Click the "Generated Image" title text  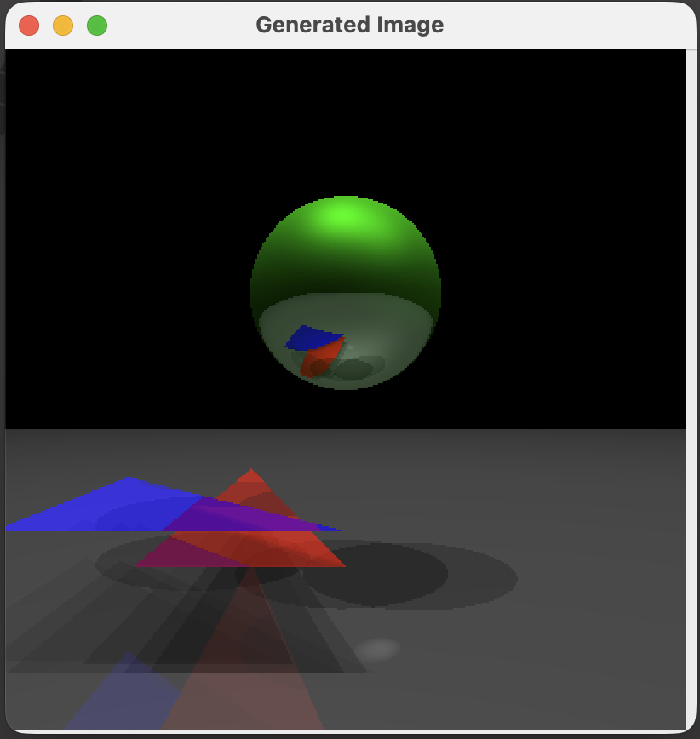coord(349,25)
